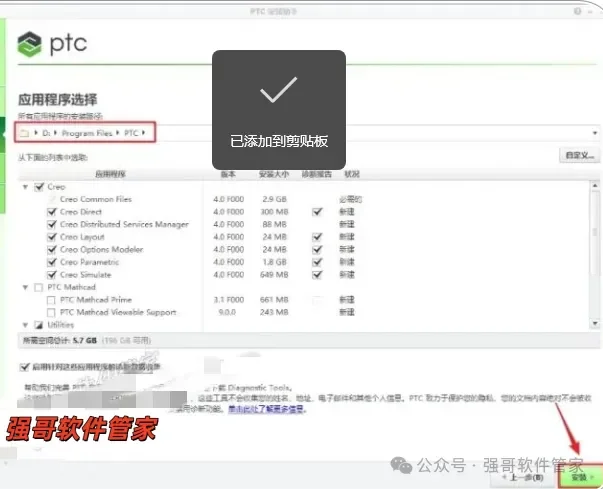Uncheck Creo Layout application
Viewport: 603px width, 489px height.
(x=52, y=237)
